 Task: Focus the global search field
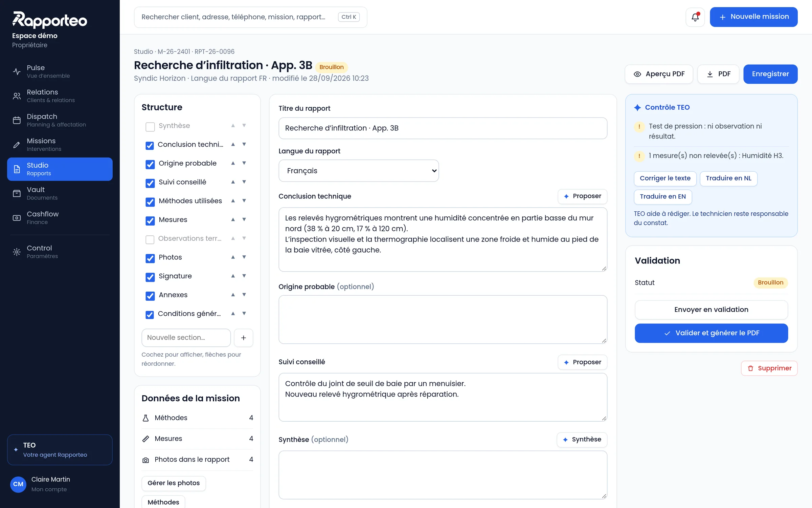[250, 17]
